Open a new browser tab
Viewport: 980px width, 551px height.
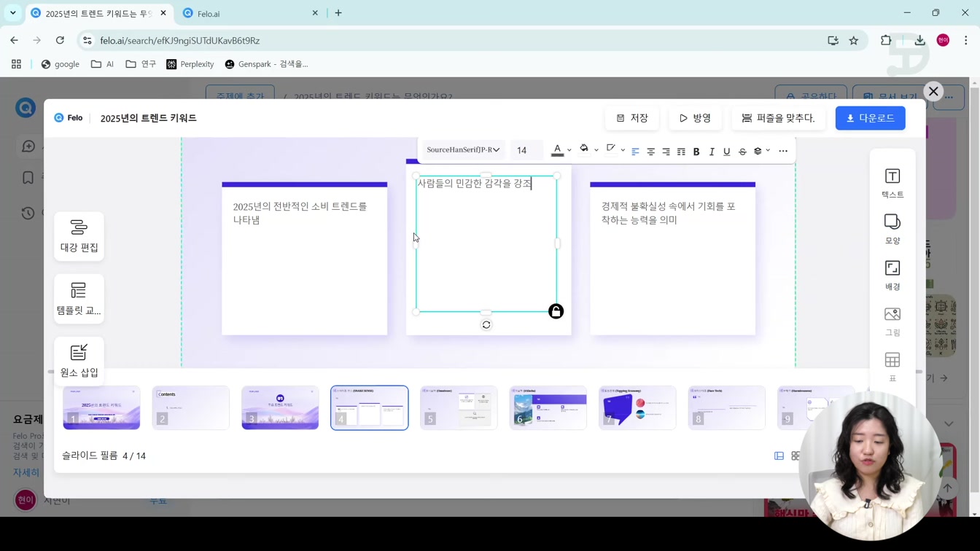point(338,13)
